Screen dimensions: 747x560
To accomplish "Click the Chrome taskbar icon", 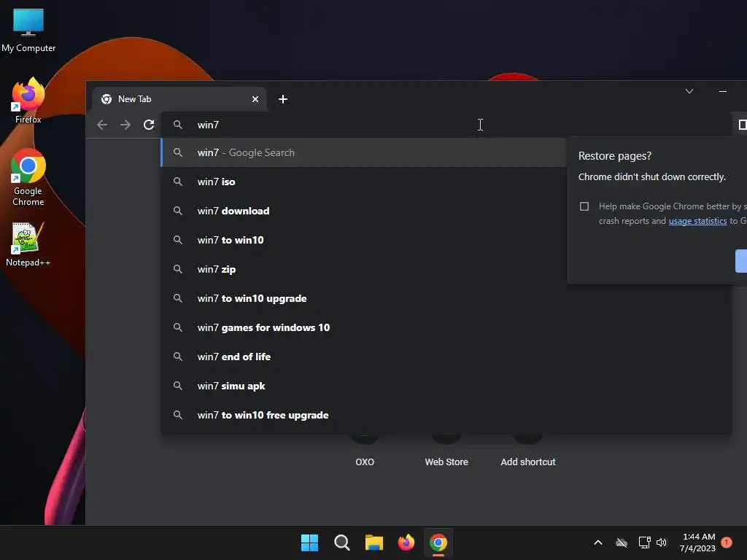I will [438, 542].
